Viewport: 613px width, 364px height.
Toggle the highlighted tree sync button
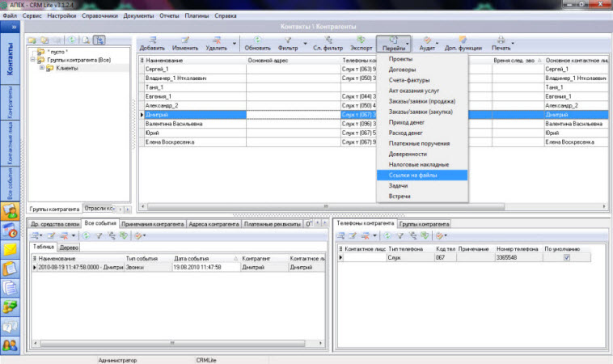tap(99, 40)
